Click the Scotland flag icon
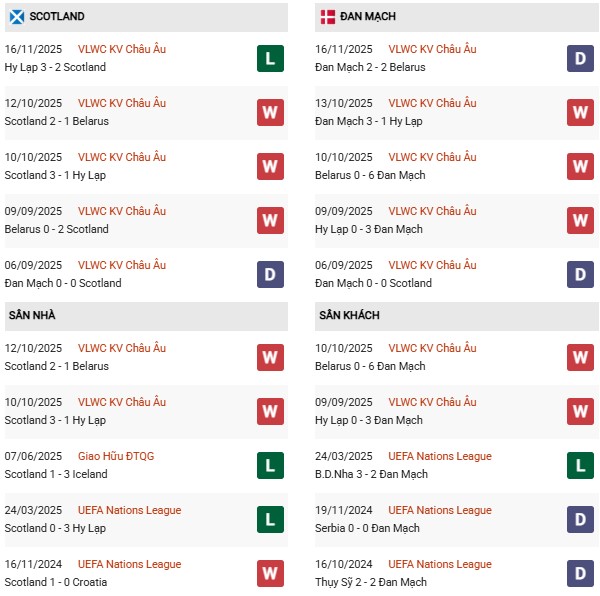600x596 pixels. pos(15,17)
